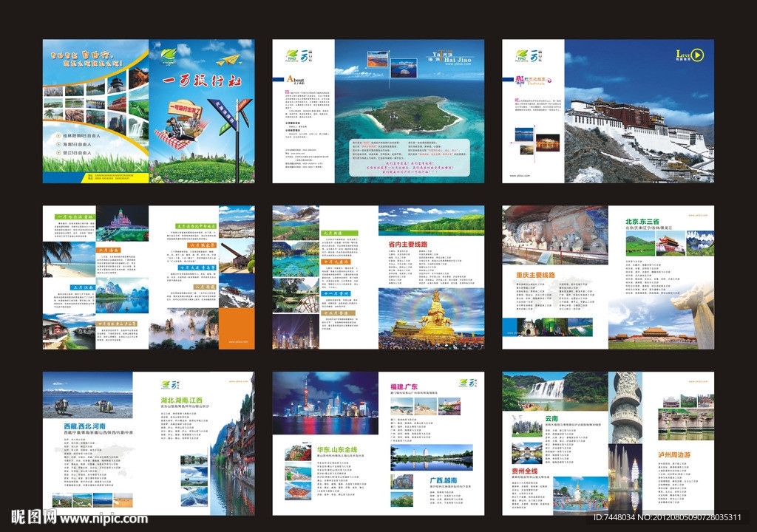Click the turquoise Jiuzhaigou lake photo
Image resolution: width=757 pixels, height=532 pixels.
pyautogui.click(x=296, y=259)
